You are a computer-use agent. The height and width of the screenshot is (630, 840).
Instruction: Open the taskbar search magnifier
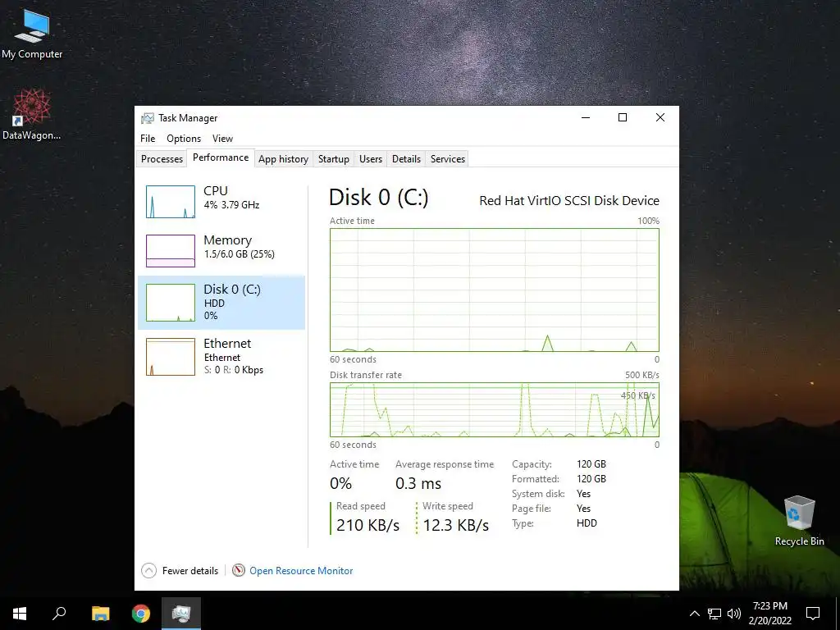[x=59, y=614]
